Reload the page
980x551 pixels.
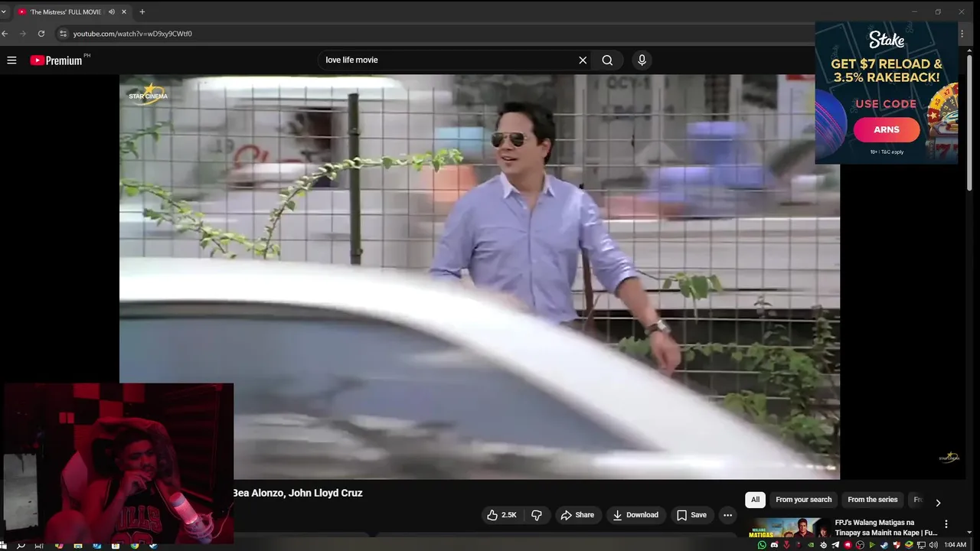[x=41, y=34]
